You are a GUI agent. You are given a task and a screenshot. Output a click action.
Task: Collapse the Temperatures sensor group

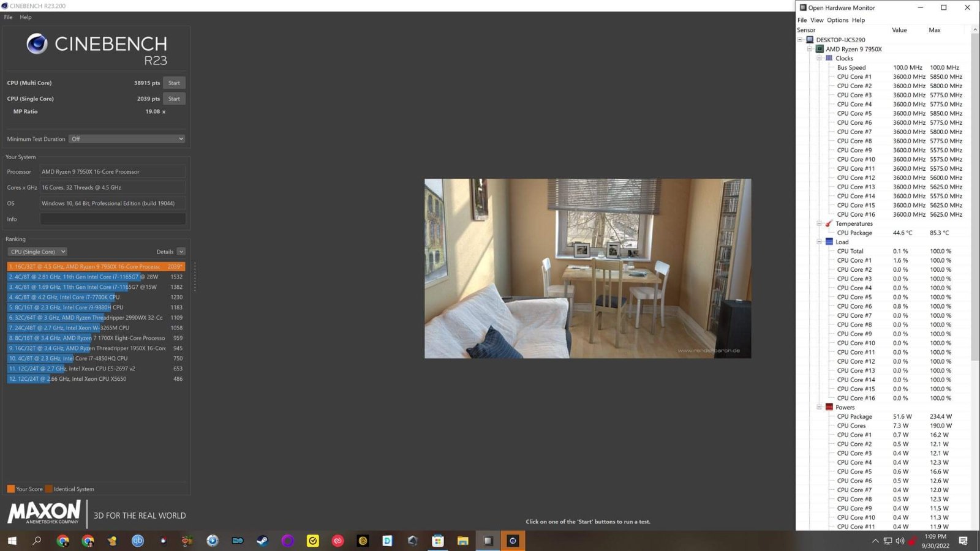coord(820,223)
